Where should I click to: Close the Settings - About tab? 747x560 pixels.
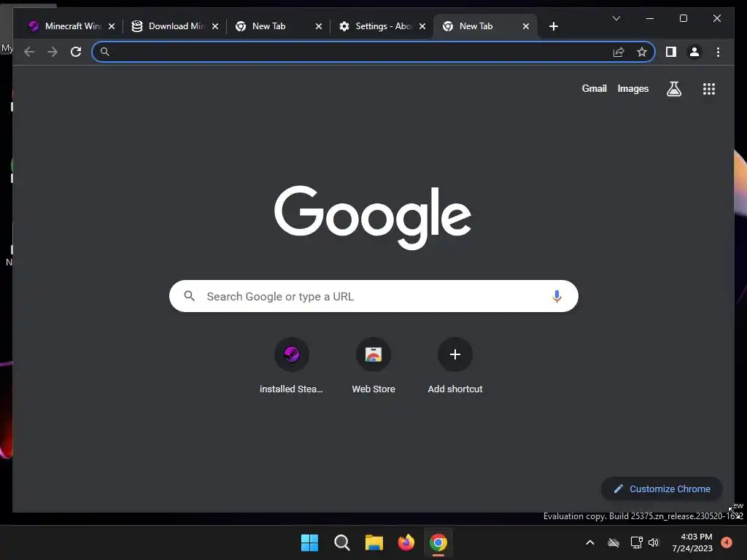[422, 26]
